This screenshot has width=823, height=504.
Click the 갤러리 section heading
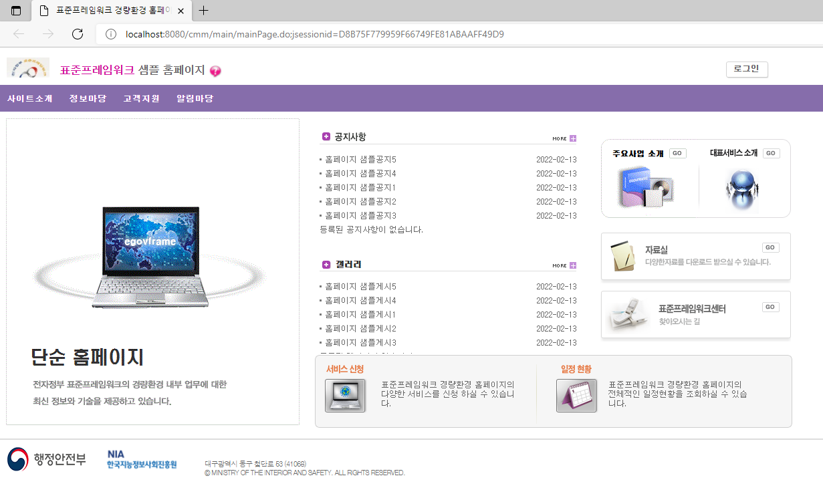point(348,265)
